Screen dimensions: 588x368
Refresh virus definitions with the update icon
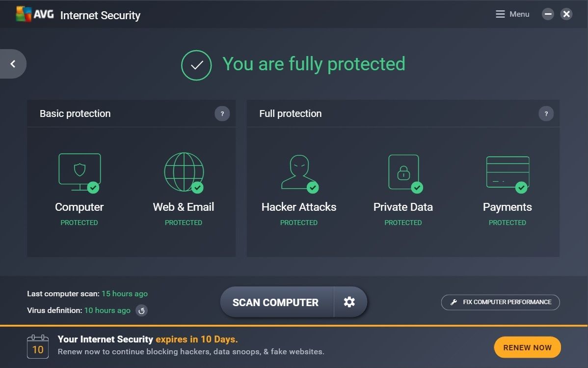click(x=141, y=311)
